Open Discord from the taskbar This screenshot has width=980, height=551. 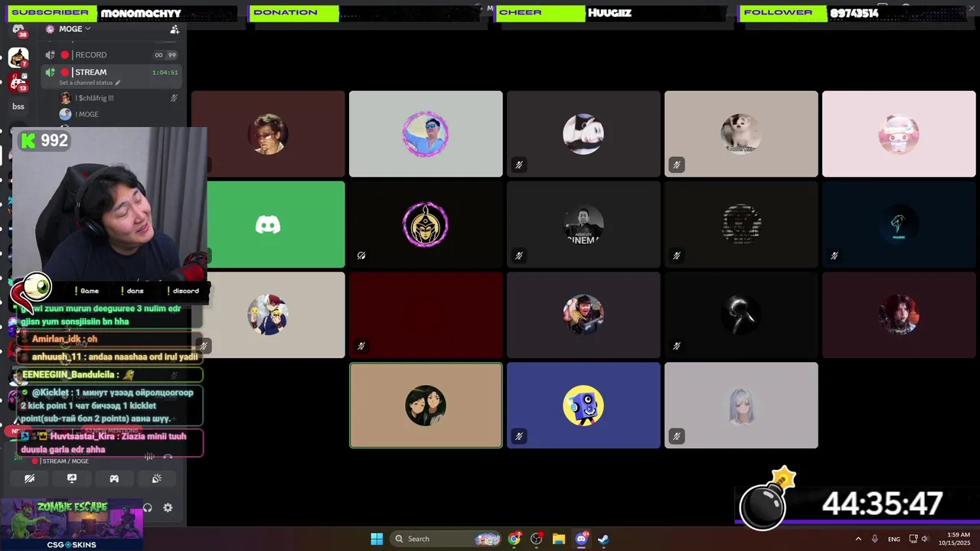coord(581,539)
